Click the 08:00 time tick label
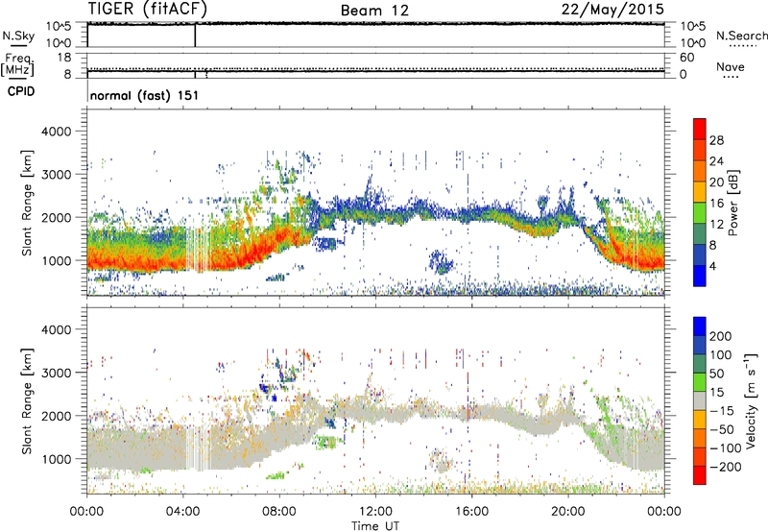 click(x=279, y=512)
